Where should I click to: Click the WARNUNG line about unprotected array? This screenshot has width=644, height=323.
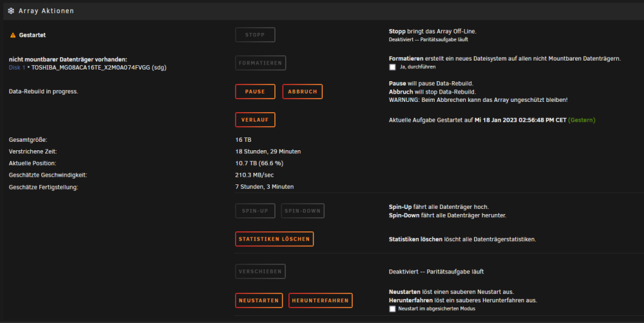point(478,100)
